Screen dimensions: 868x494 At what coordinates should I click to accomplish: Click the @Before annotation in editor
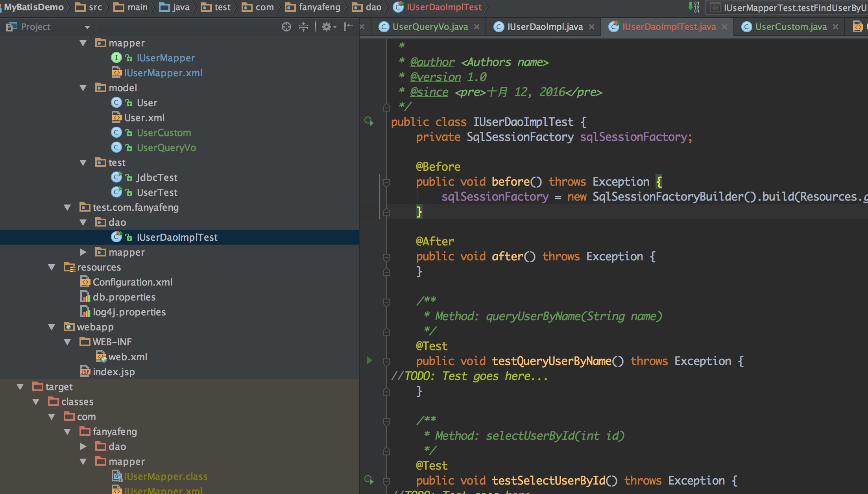tap(438, 166)
